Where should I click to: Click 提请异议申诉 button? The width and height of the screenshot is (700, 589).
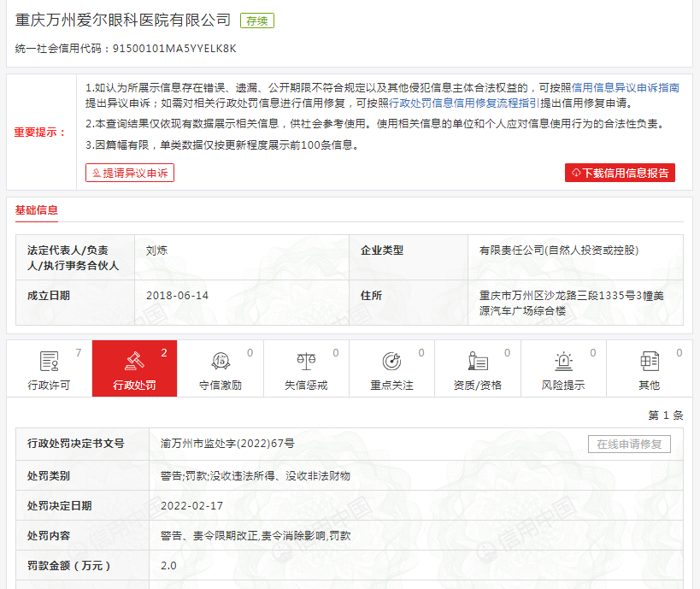tap(130, 173)
